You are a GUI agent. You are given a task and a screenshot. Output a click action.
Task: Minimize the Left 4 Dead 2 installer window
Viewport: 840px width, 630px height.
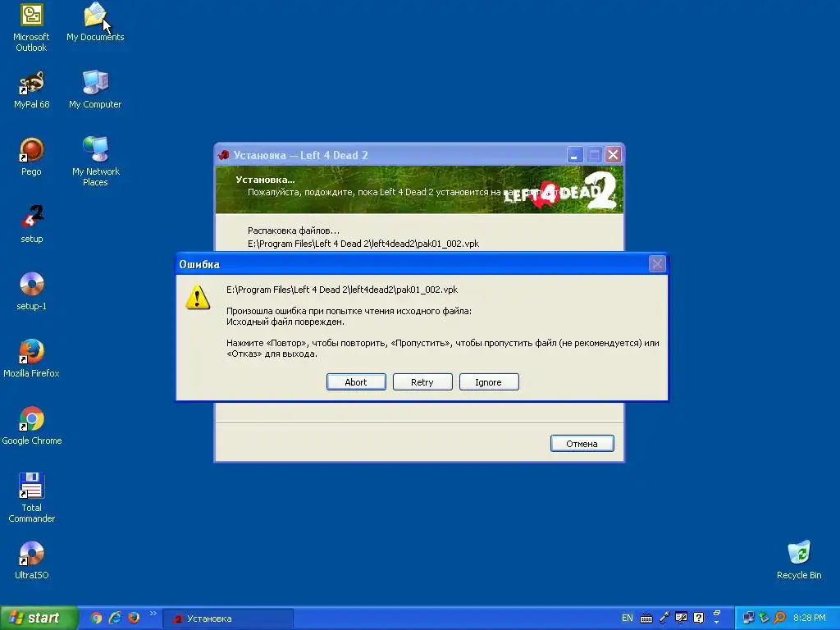574,155
